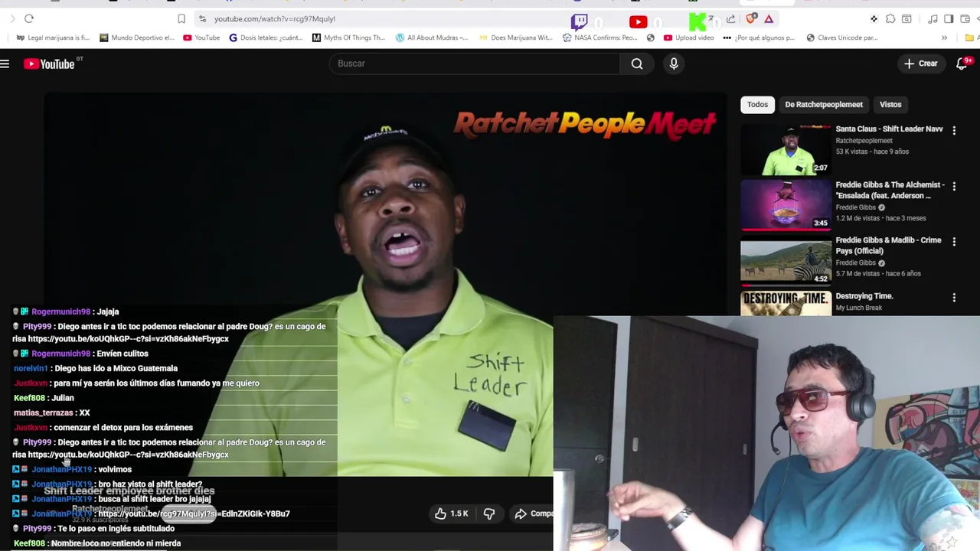The height and width of the screenshot is (551, 980).
Task: Open Santa Claus Shift Leader thumbnail
Action: 786,149
